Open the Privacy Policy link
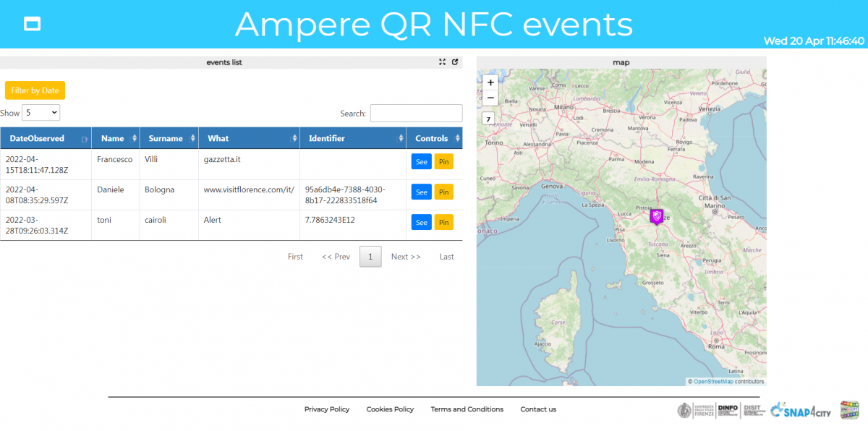Screen dimensions: 868x431 coord(326,409)
